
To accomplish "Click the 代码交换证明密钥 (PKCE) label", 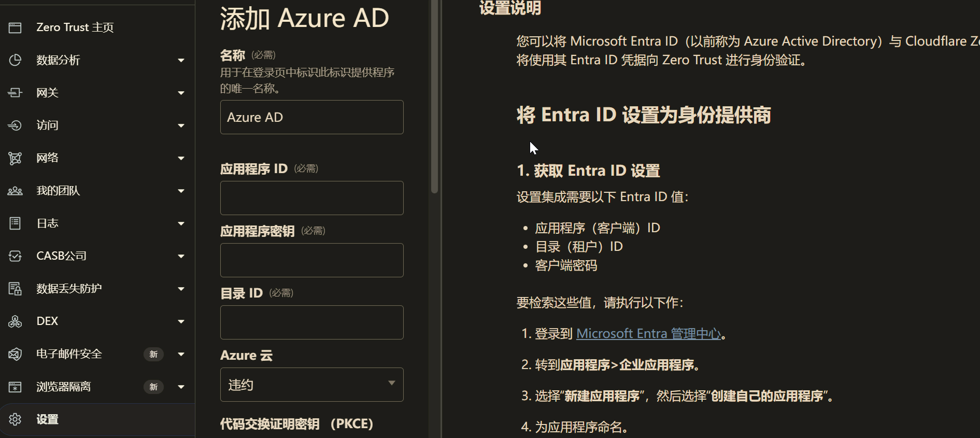I will pyautogui.click(x=296, y=424).
